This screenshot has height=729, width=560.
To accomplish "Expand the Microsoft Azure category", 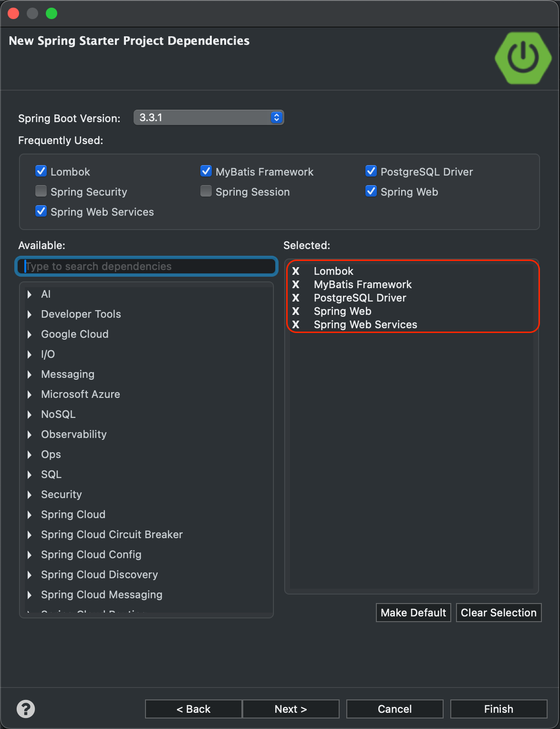I will [x=30, y=395].
